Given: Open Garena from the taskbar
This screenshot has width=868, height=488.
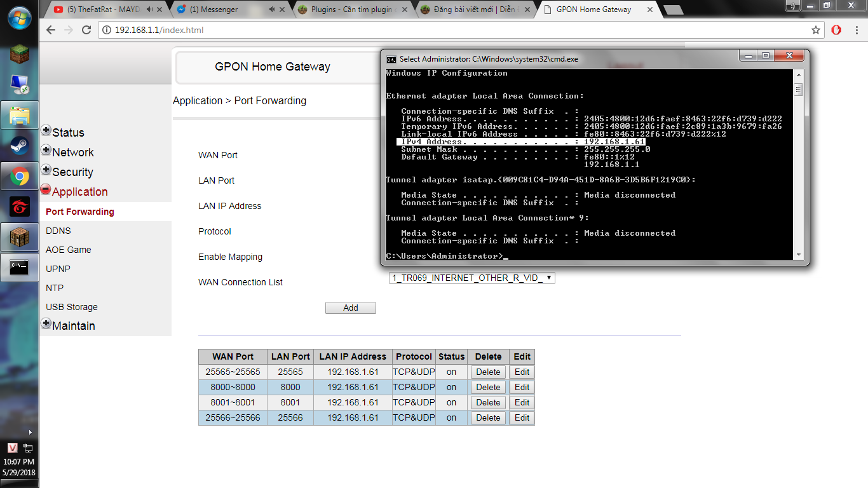Looking at the screenshot, I should point(19,207).
